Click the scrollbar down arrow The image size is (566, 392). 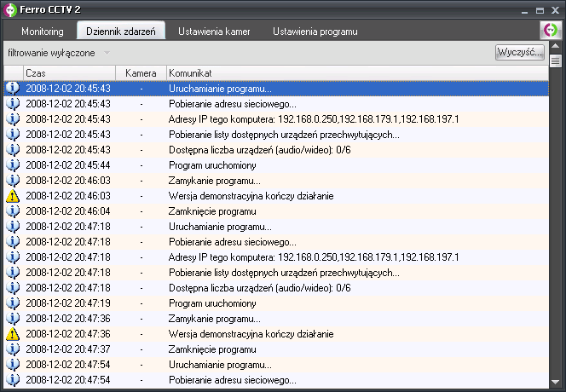556,382
